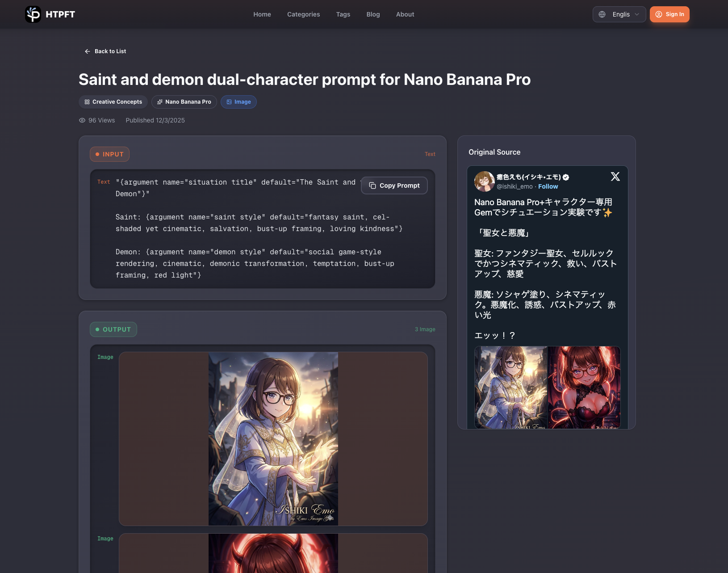This screenshot has width=728, height=573.
Task: Expand the English language dropdown
Action: click(x=619, y=14)
